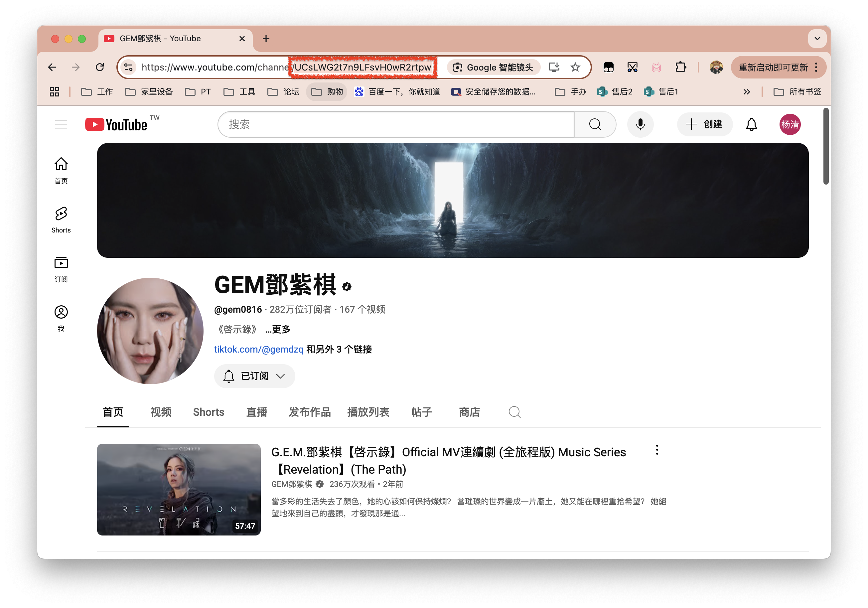
Task: Click the browser back arrow
Action: click(52, 67)
